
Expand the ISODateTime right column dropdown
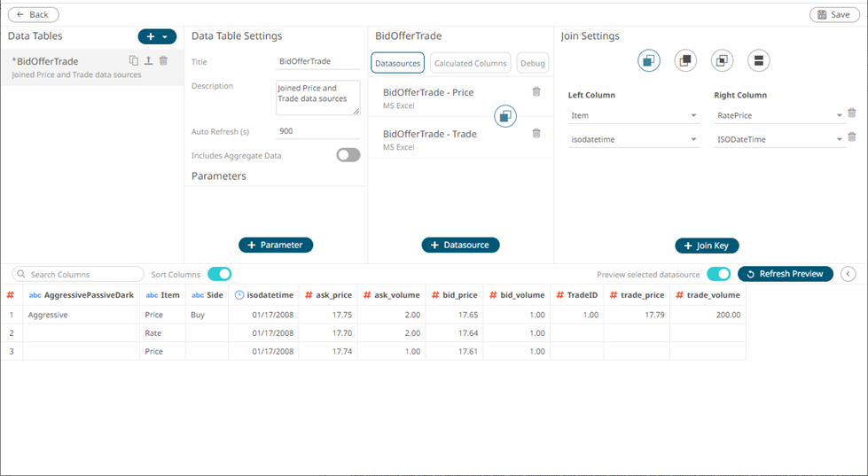[838, 140]
